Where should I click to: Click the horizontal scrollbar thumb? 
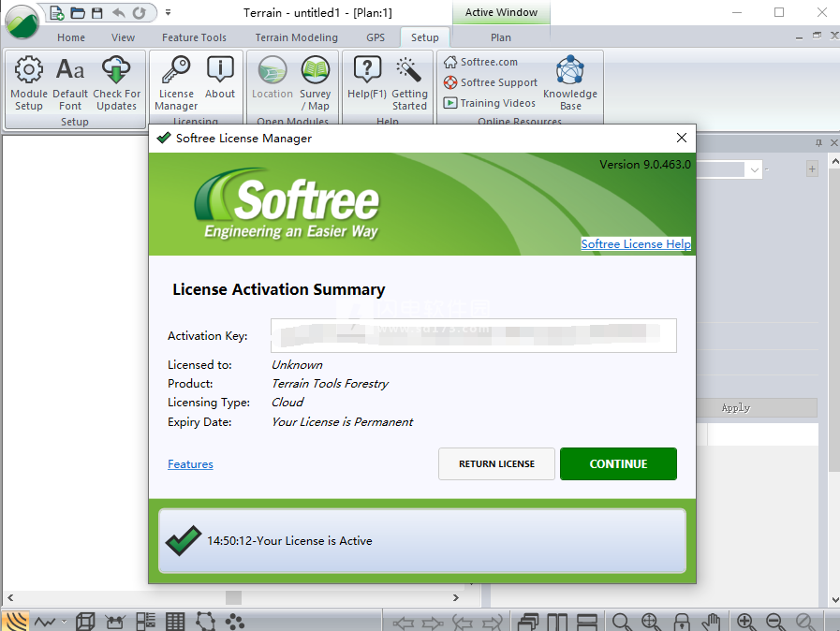233,597
